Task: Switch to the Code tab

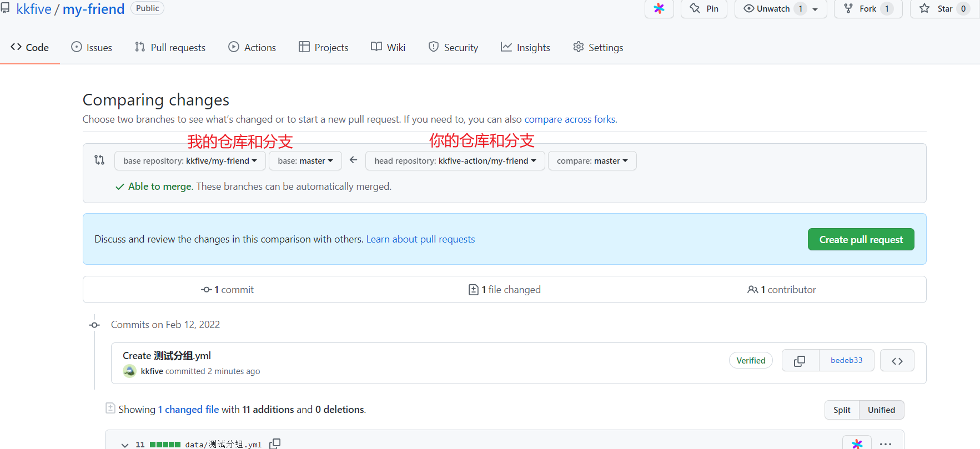Action: point(30,47)
